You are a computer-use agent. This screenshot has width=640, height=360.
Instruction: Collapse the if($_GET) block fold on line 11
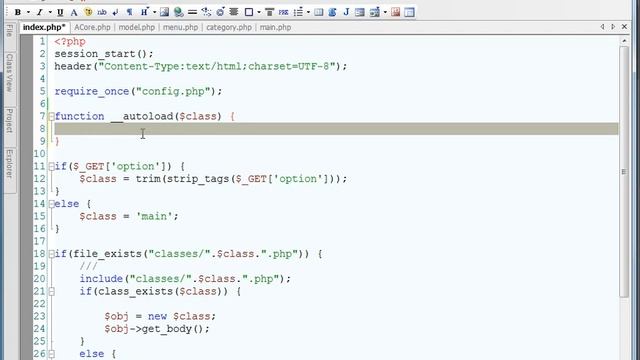(51, 167)
